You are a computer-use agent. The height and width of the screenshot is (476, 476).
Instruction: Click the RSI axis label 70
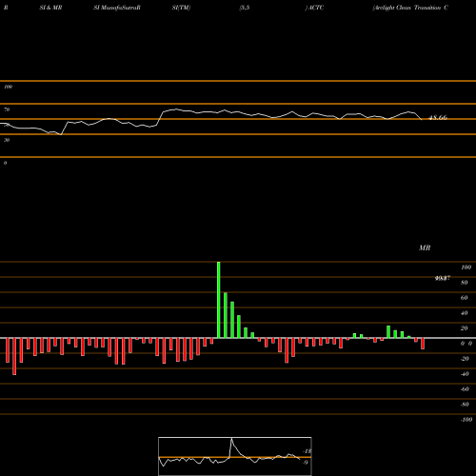click(7, 109)
